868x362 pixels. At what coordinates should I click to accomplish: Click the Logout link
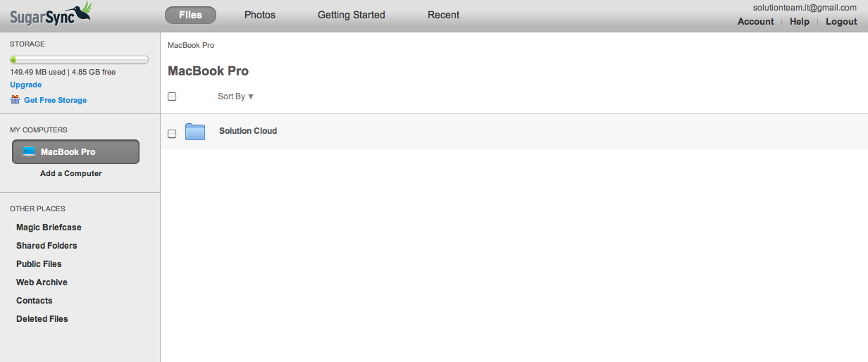pyautogui.click(x=841, y=22)
